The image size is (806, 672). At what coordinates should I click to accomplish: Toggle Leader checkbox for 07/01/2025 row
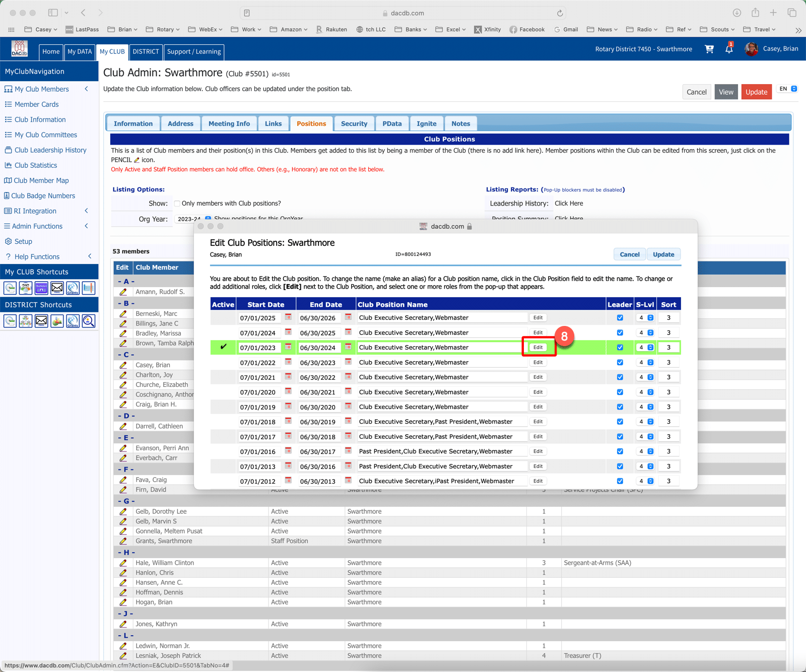[620, 318]
